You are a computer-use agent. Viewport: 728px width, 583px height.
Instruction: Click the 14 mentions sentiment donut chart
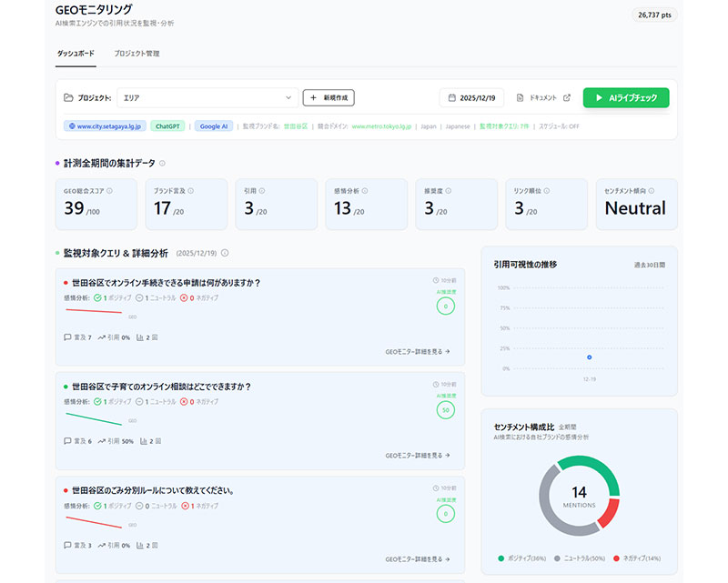579,496
